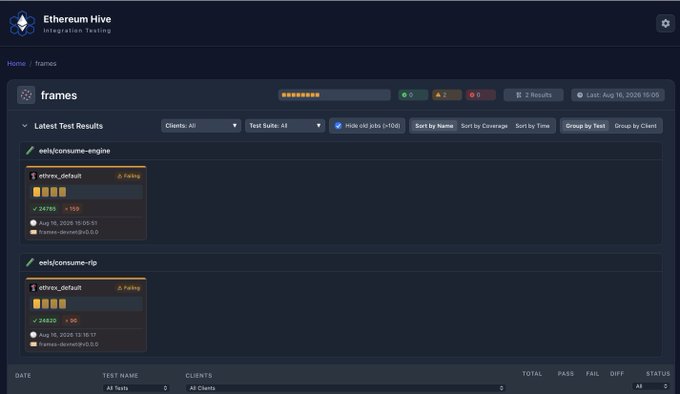Click the 90 failed count in consume-rlp
This screenshot has height=394, width=680.
pyautogui.click(x=71, y=320)
